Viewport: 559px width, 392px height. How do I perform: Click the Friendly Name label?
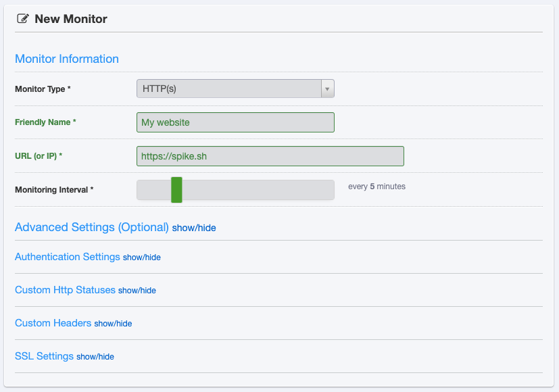[x=45, y=122]
